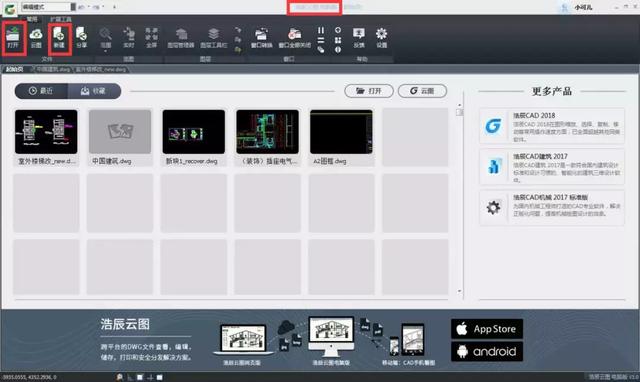Show the 收藏 favorites list
640x382 pixels.
point(94,91)
